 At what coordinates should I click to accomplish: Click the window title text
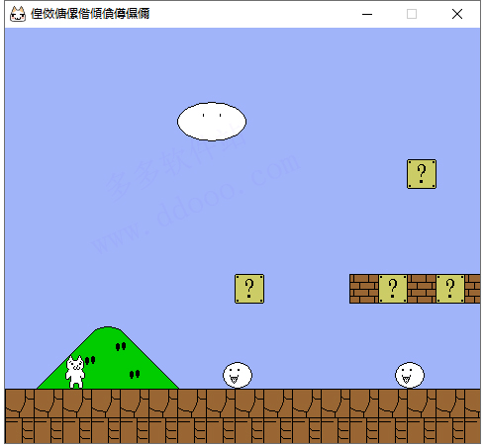tap(90, 14)
